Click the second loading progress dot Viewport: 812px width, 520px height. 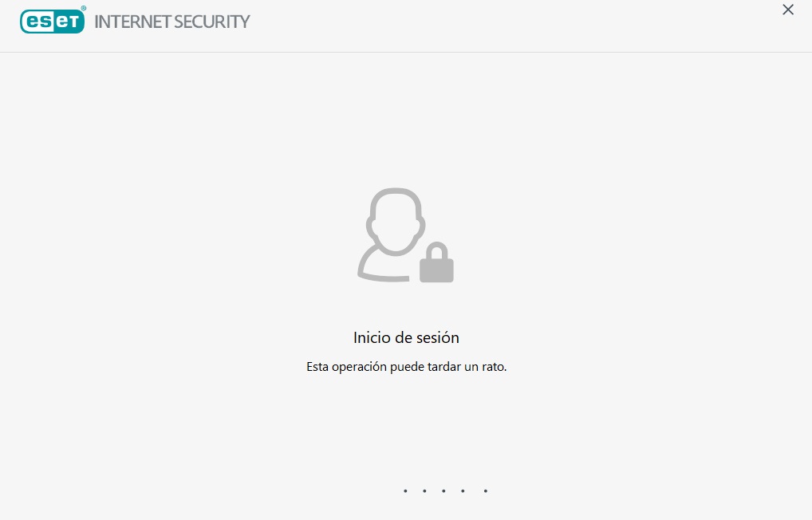click(424, 490)
